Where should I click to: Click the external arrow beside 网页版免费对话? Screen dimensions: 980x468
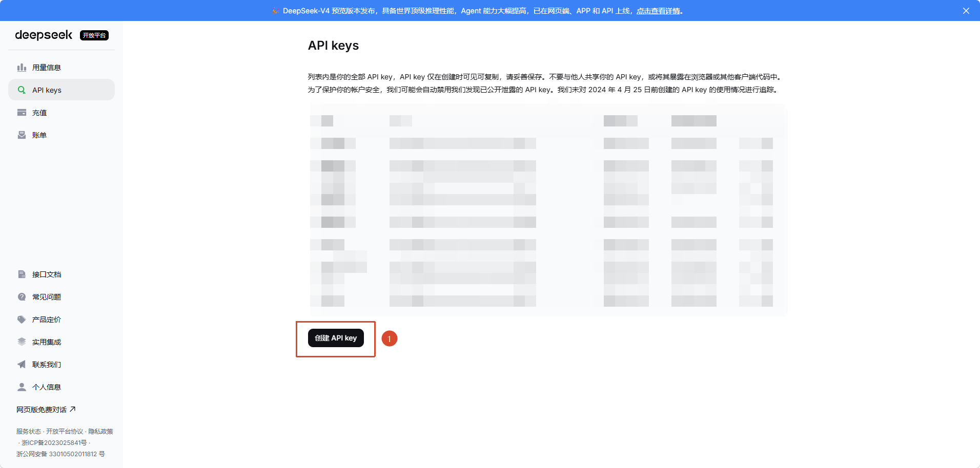click(x=73, y=409)
